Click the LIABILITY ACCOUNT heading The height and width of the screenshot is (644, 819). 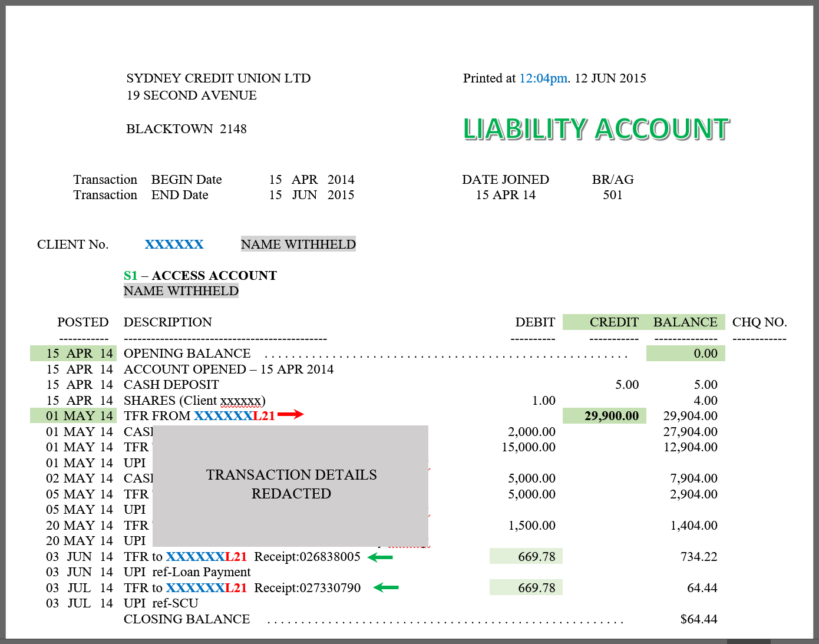[x=596, y=129]
